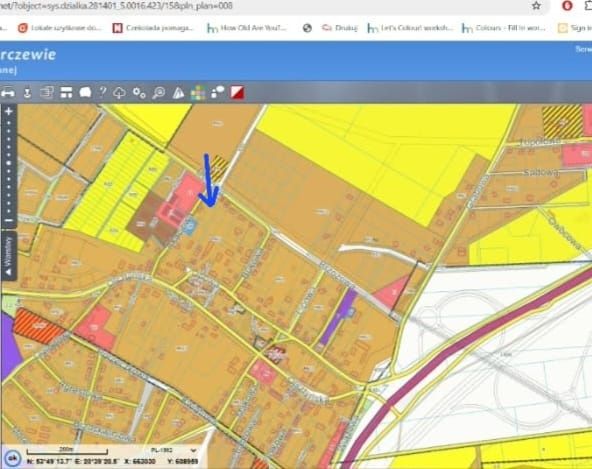Open the gears settings tool
Image resolution: width=592 pixels, height=469 pixels.
pos(139,93)
